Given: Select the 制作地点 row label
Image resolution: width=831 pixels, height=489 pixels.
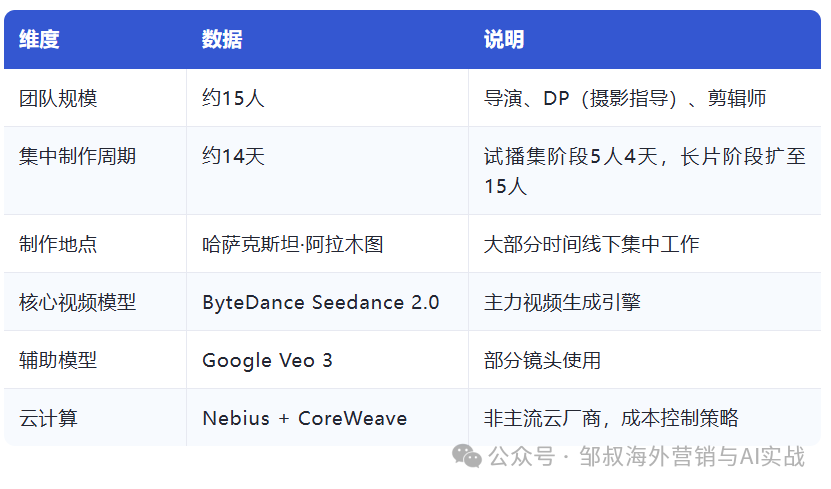Looking at the screenshot, I should 58,244.
